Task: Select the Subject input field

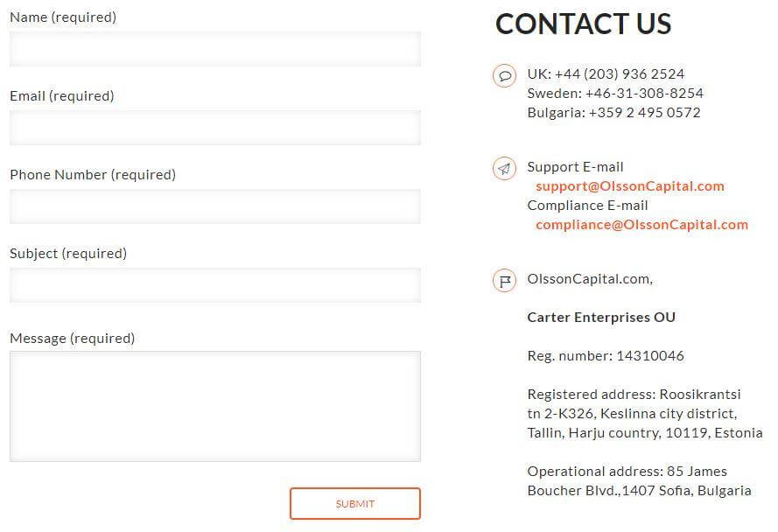Action: tap(215, 285)
